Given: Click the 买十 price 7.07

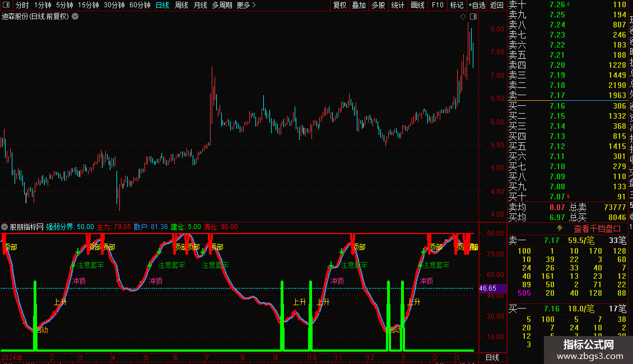Looking at the screenshot, I should click(x=557, y=197).
